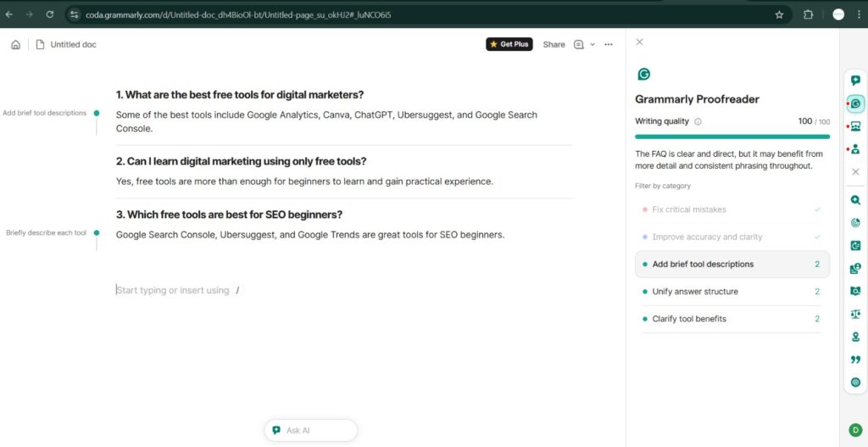Open the browser extensions puzzle icon
Screen dimensions: 868x447
coord(808,15)
